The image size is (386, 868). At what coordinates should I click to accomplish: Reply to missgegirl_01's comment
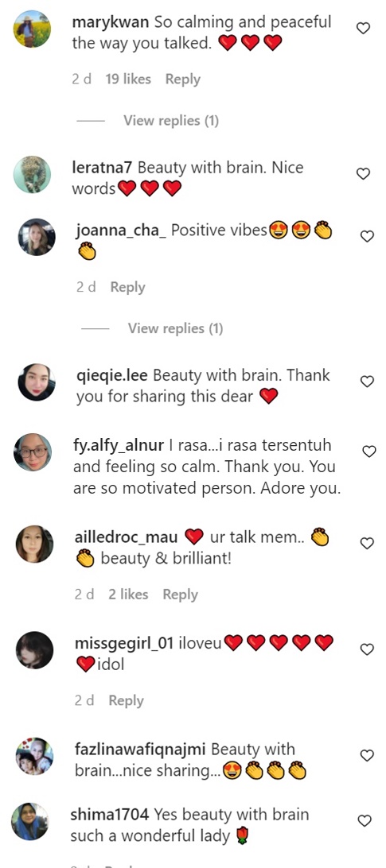coord(126,700)
